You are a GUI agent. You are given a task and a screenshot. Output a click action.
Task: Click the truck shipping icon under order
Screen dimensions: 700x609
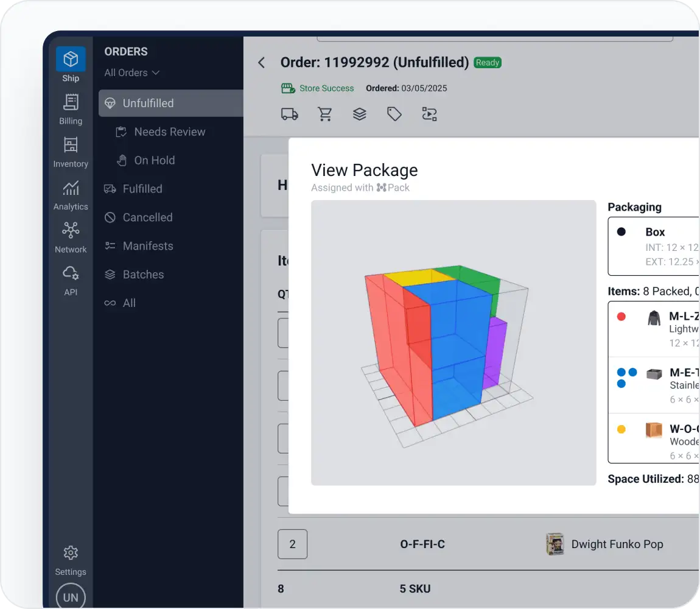coord(289,114)
